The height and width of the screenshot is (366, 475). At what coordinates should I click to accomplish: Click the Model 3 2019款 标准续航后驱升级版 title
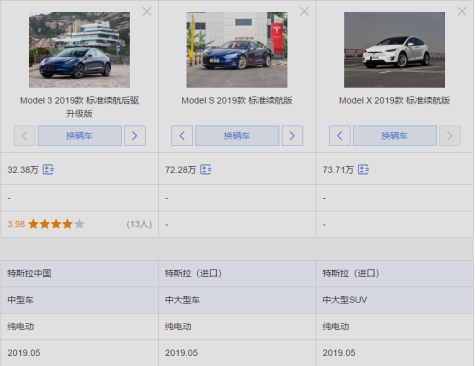pyautogui.click(x=79, y=107)
